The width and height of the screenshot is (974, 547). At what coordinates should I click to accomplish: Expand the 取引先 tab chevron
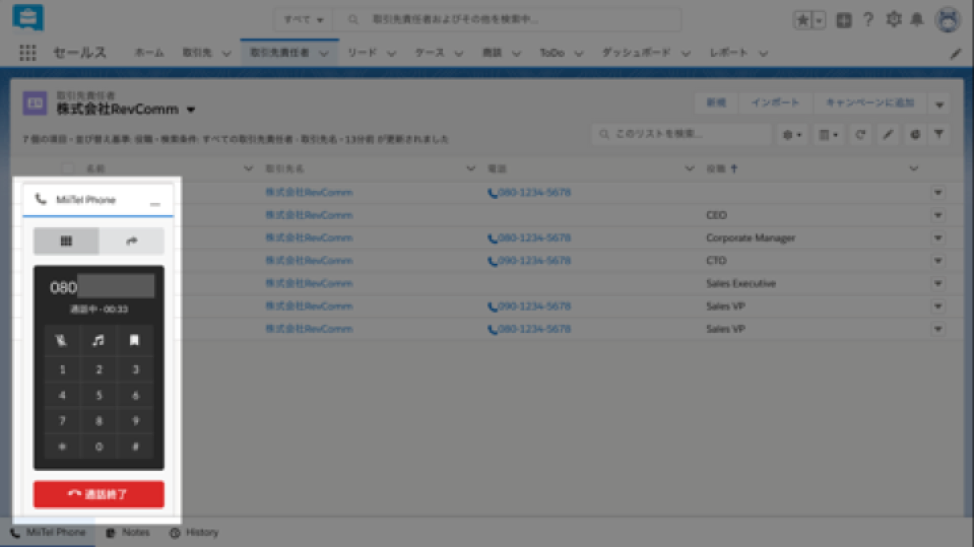226,54
